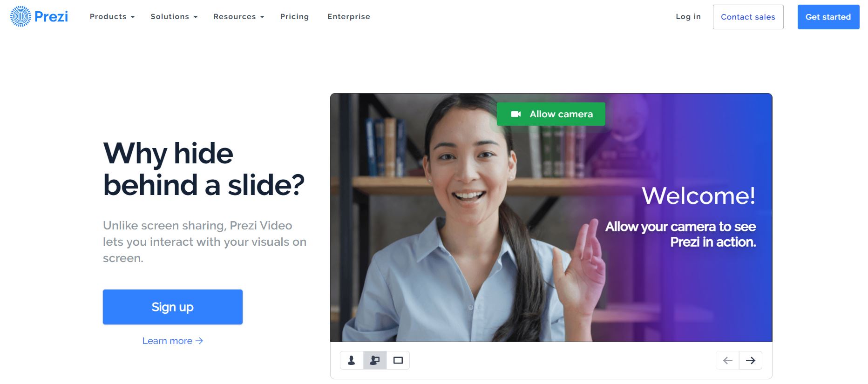Select content-only rectangle view icon
Viewport: 868px width, 384px height.
pos(398,360)
